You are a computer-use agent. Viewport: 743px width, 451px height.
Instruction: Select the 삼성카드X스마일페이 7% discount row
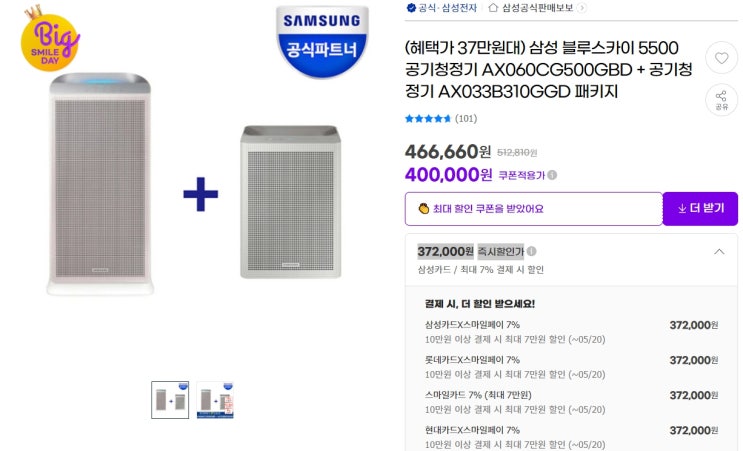click(x=571, y=331)
